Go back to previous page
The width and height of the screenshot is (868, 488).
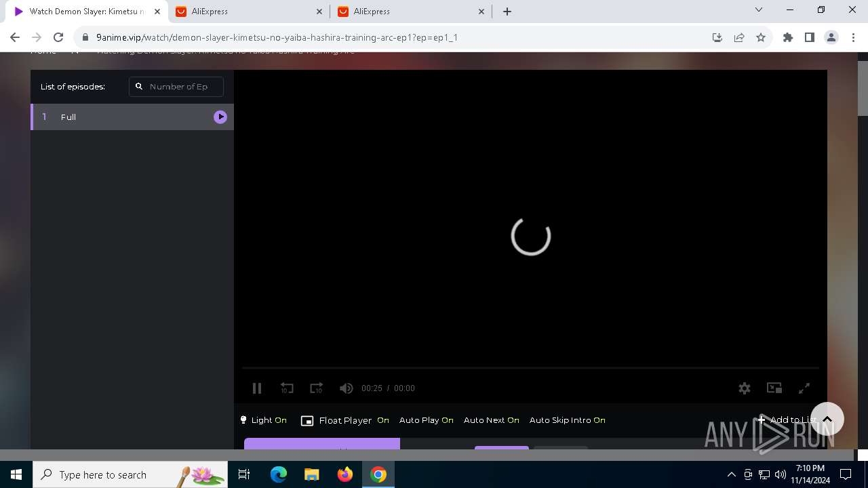click(15, 37)
